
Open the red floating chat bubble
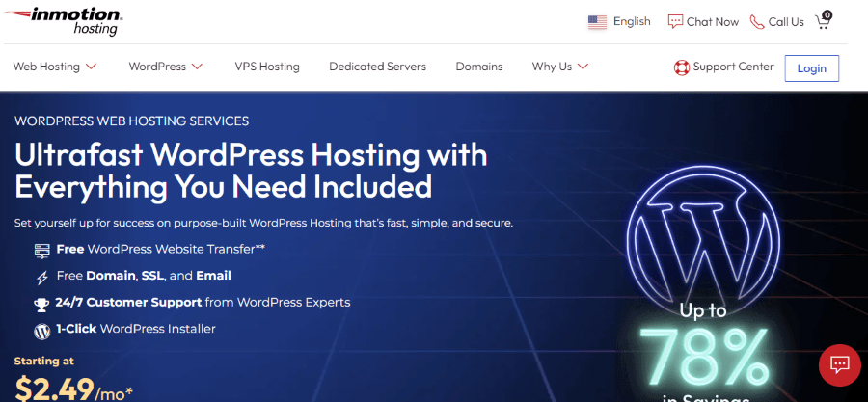[840, 364]
